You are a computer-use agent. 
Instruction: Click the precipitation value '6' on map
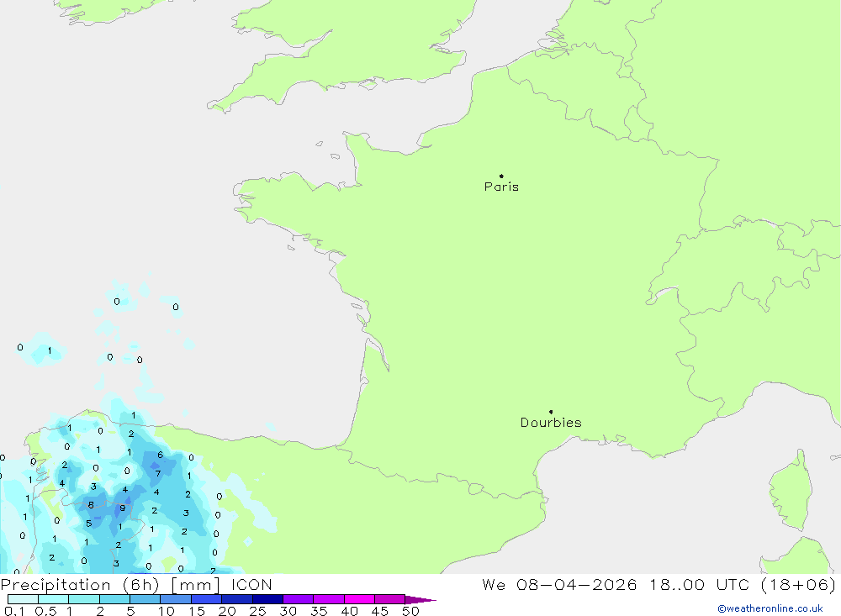[160, 455]
